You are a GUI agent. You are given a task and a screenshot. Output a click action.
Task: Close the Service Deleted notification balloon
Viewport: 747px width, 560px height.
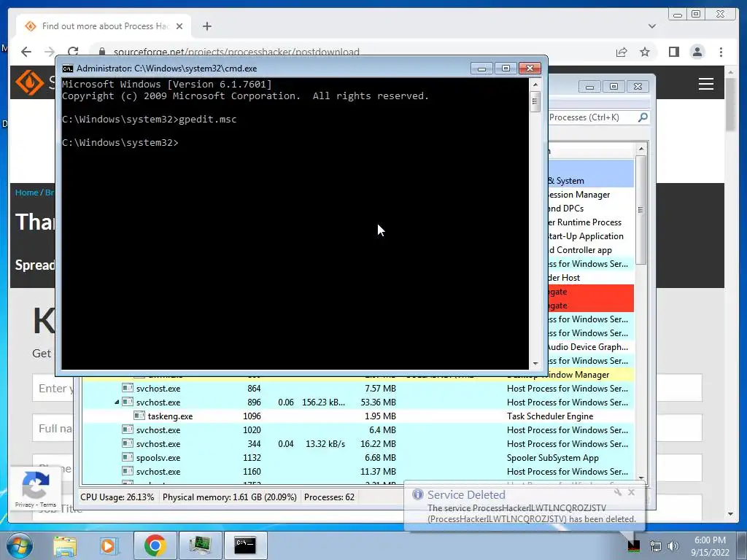coord(631,492)
